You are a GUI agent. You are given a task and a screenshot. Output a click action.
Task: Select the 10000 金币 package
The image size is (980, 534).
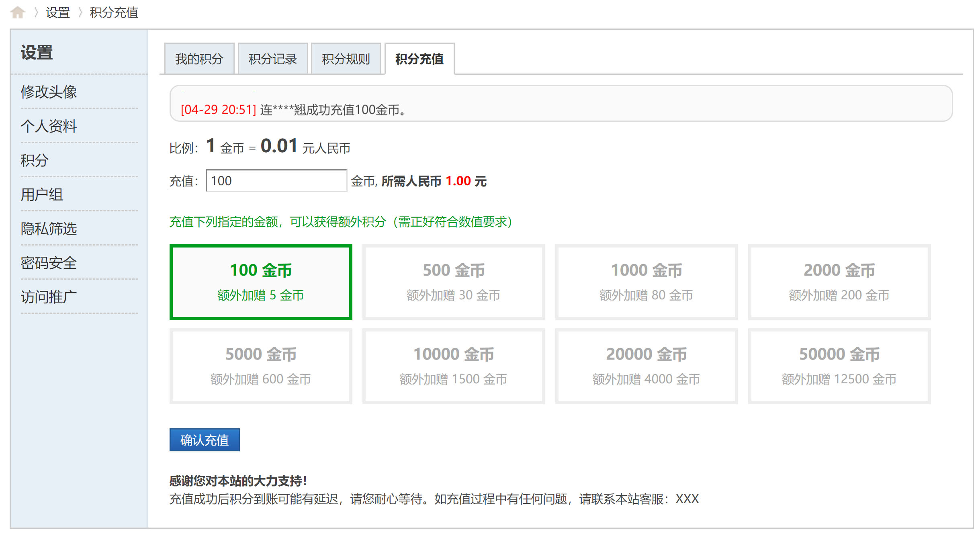tap(454, 366)
